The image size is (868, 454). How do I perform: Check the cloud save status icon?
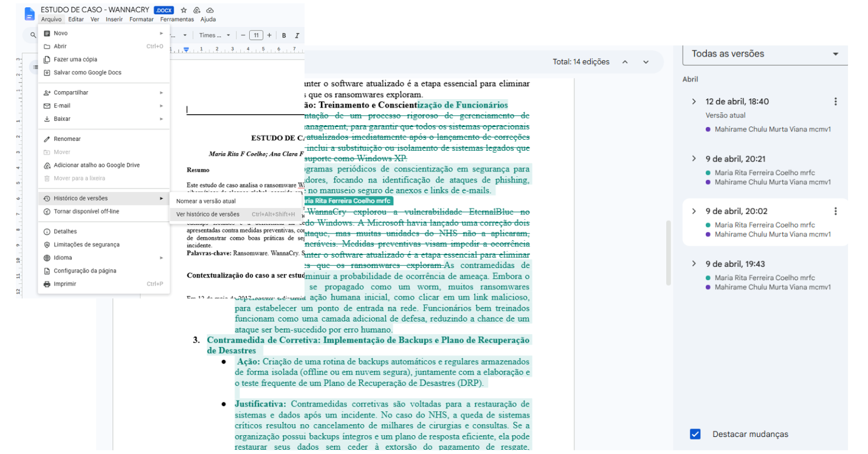(210, 10)
